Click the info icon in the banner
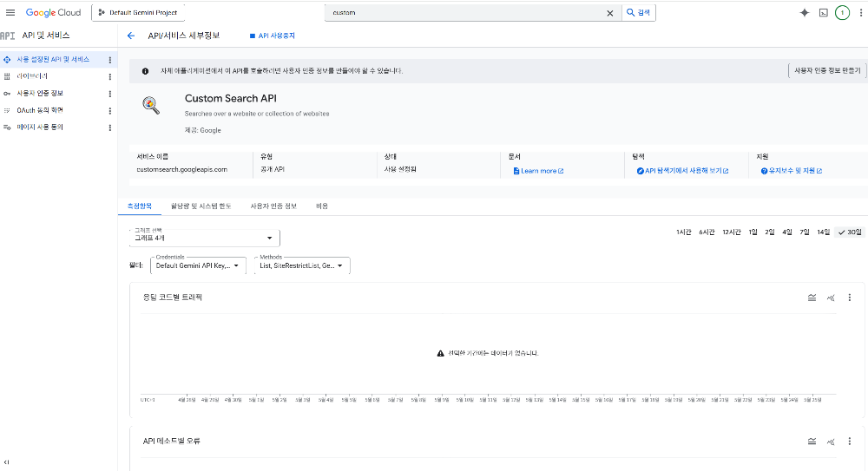 point(145,71)
